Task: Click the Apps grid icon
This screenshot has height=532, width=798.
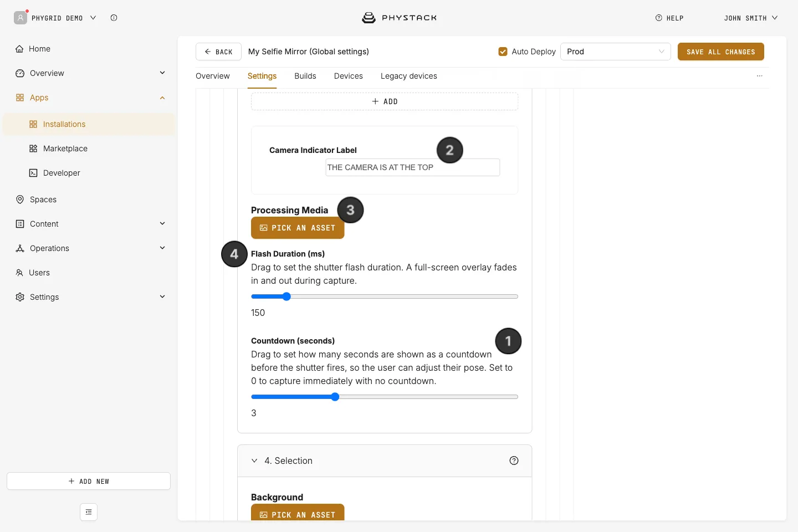Action: (x=20, y=98)
